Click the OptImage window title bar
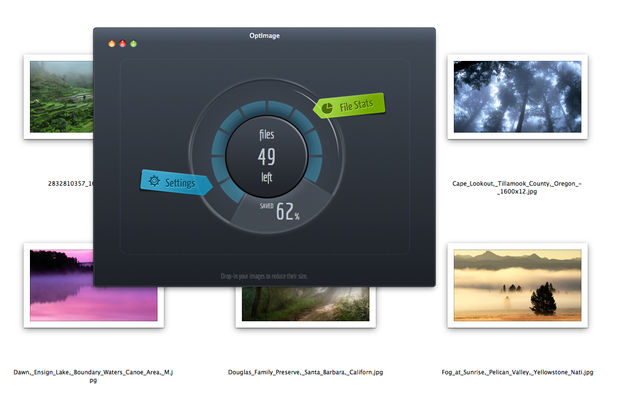Image resolution: width=628 pixels, height=393 pixels. pyautogui.click(x=264, y=36)
